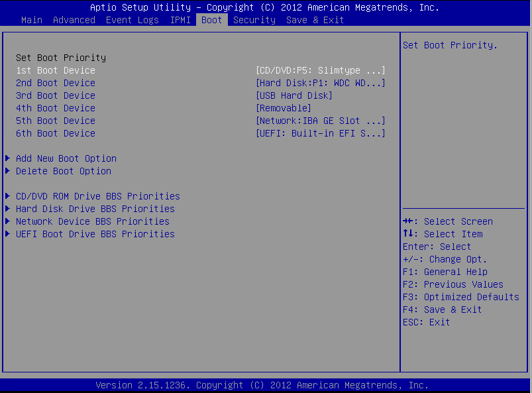
Task: Open 5th Boot Device Network option
Action: pos(320,121)
